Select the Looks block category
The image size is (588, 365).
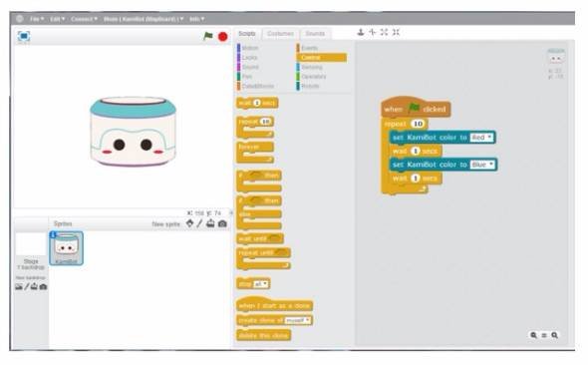[x=247, y=58]
